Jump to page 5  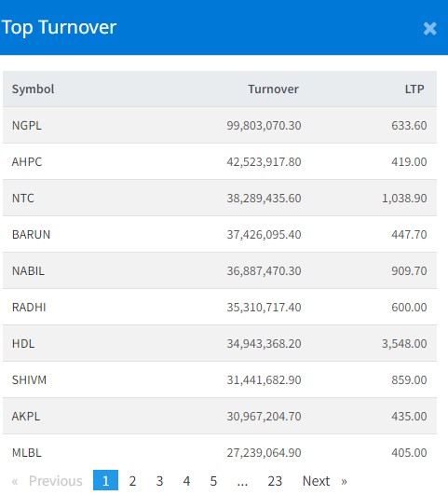pos(213,481)
